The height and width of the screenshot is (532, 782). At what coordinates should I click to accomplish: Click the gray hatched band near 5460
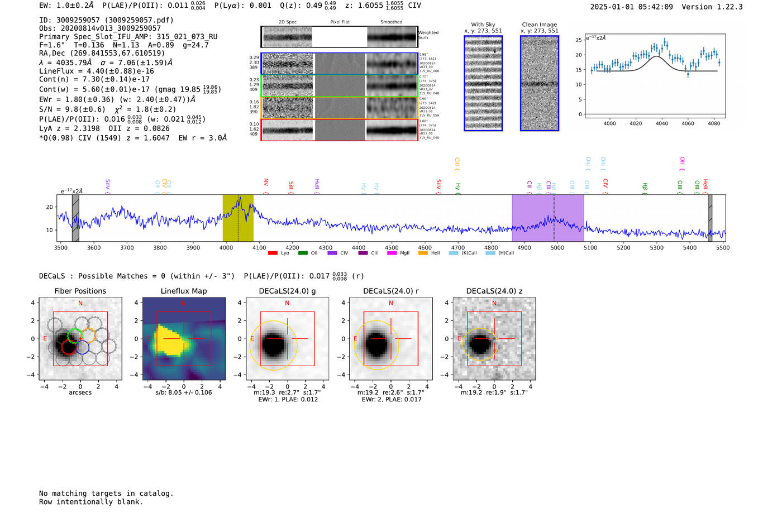[710, 218]
